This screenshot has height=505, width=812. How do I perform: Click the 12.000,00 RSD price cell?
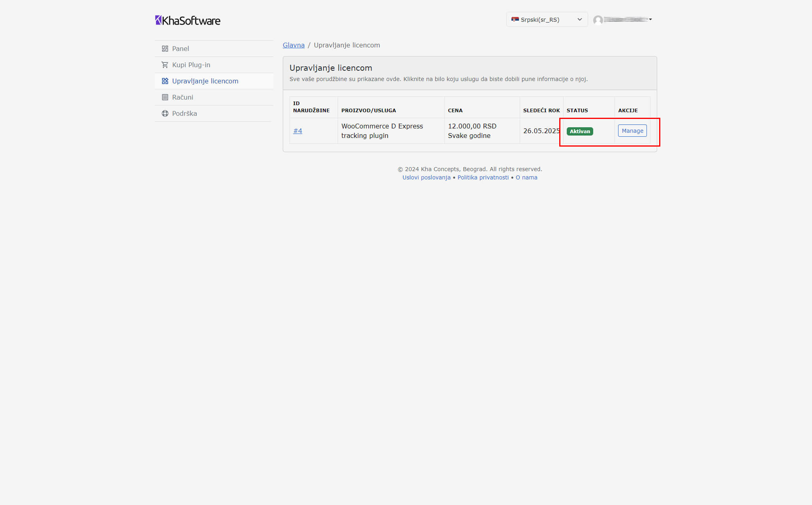[482, 131]
